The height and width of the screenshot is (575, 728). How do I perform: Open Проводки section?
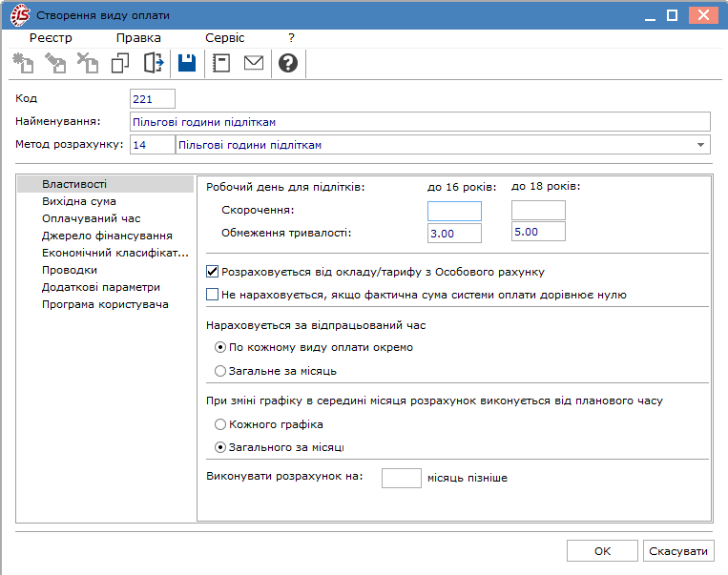click(70, 270)
